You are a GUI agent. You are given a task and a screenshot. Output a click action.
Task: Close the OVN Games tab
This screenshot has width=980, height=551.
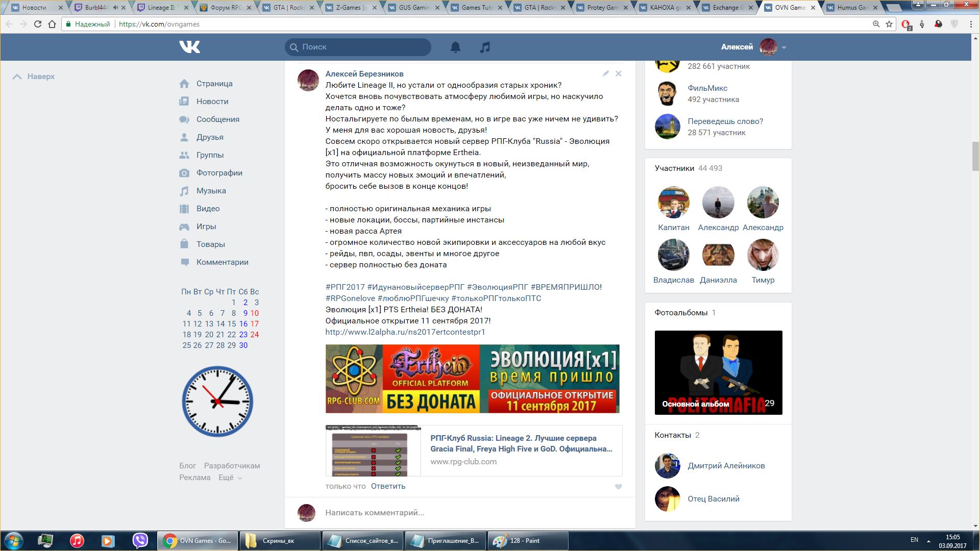[x=813, y=8]
